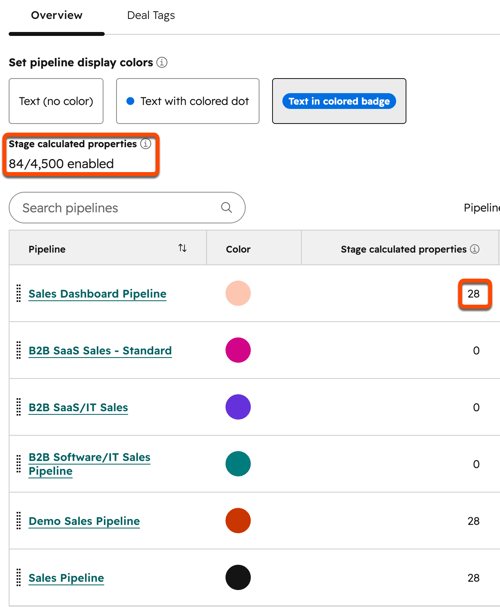Screen dimensions: 500x607
Task: Click the teal color swatch
Action: pyautogui.click(x=238, y=463)
